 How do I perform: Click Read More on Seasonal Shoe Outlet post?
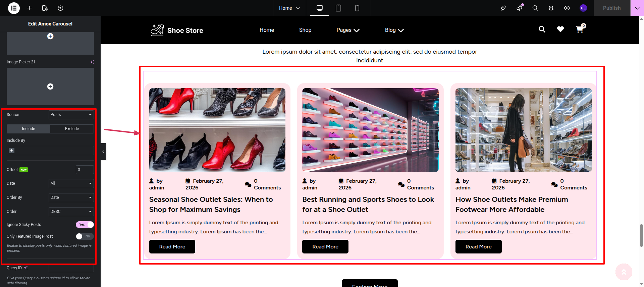(x=172, y=247)
